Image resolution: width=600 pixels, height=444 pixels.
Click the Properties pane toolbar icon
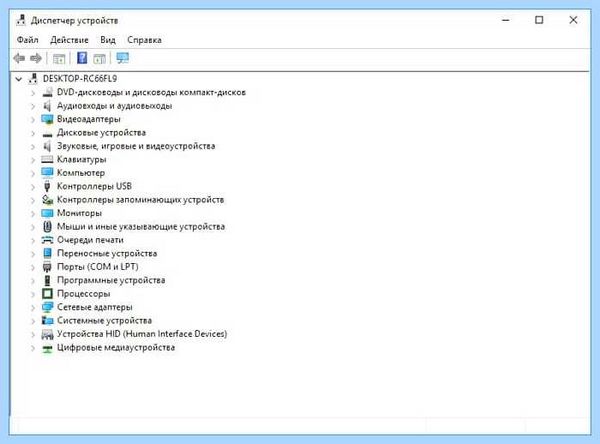[99, 59]
